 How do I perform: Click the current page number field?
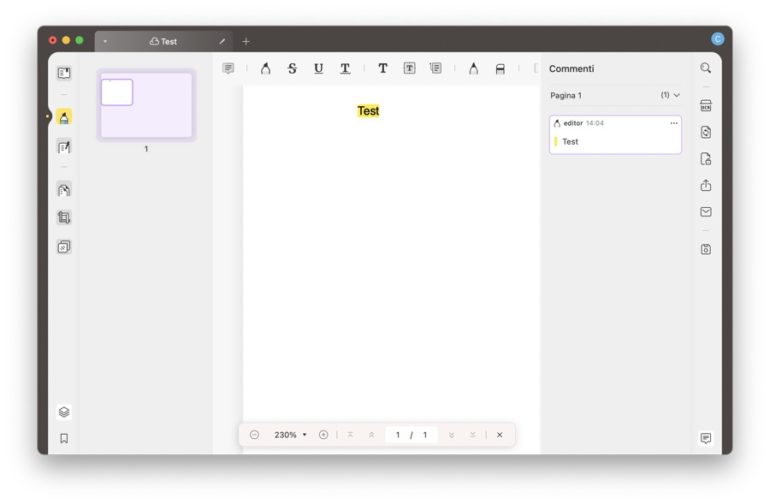[x=398, y=435]
